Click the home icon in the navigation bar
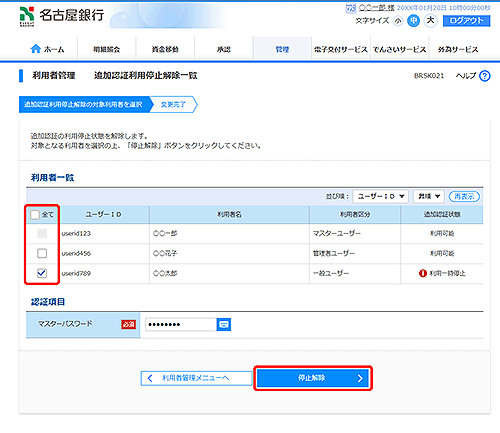 (x=35, y=49)
